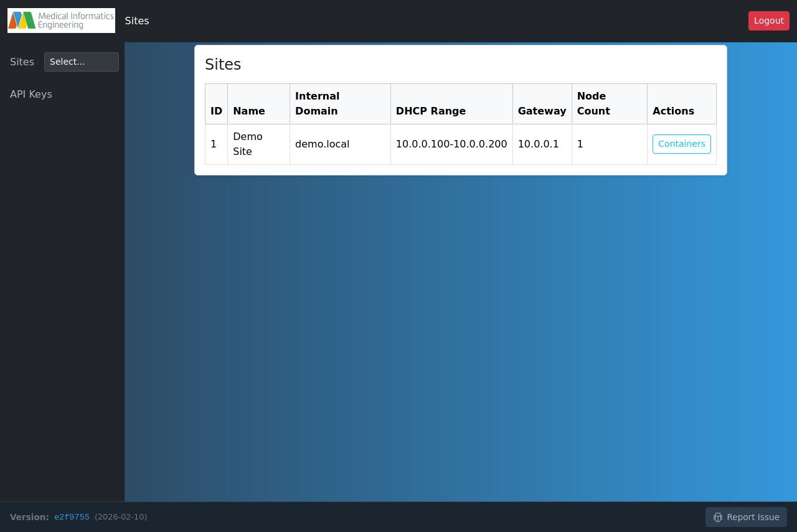Click the demo.local internal domain cell
The image size is (797, 532).
pos(322,144)
